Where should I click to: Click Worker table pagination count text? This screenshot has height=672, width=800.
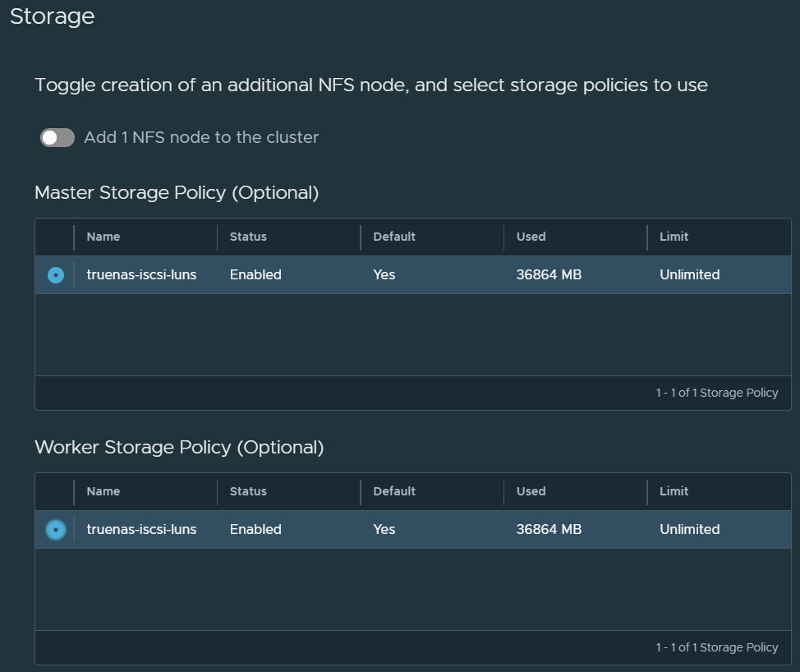click(716, 647)
